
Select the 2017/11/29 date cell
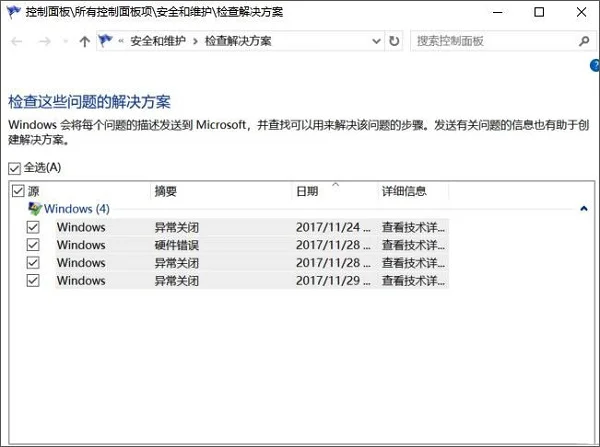(x=333, y=281)
